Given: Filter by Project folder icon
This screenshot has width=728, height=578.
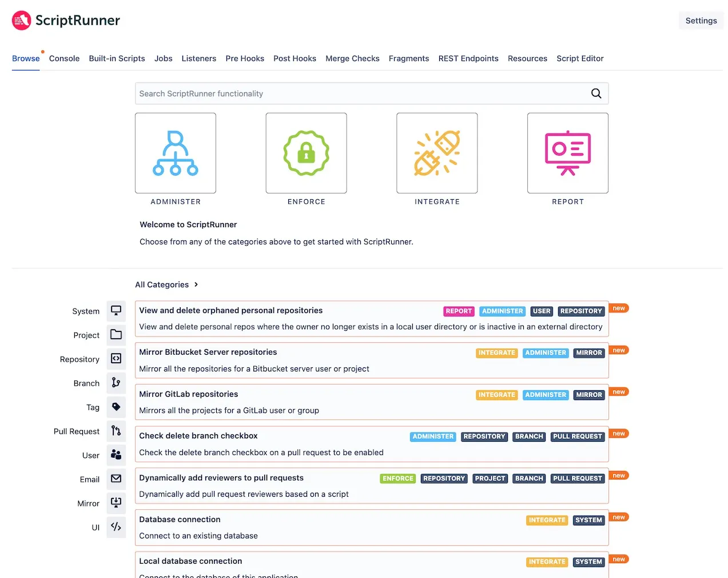Looking at the screenshot, I should point(116,335).
